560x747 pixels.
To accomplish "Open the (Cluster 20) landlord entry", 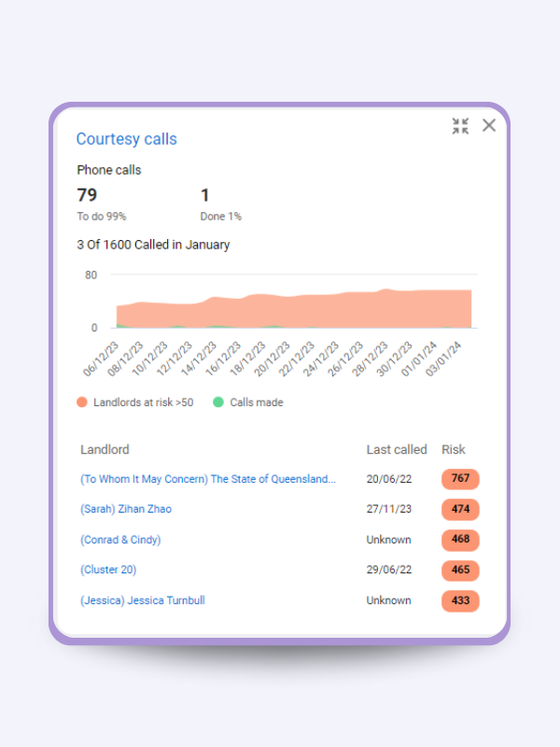I will (108, 570).
